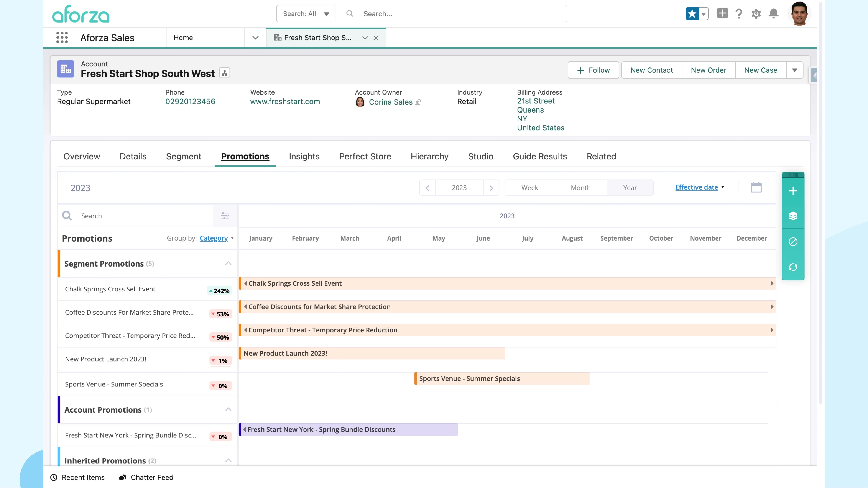This screenshot has height=488, width=868.
Task: Select the Week view toggle
Action: click(530, 188)
